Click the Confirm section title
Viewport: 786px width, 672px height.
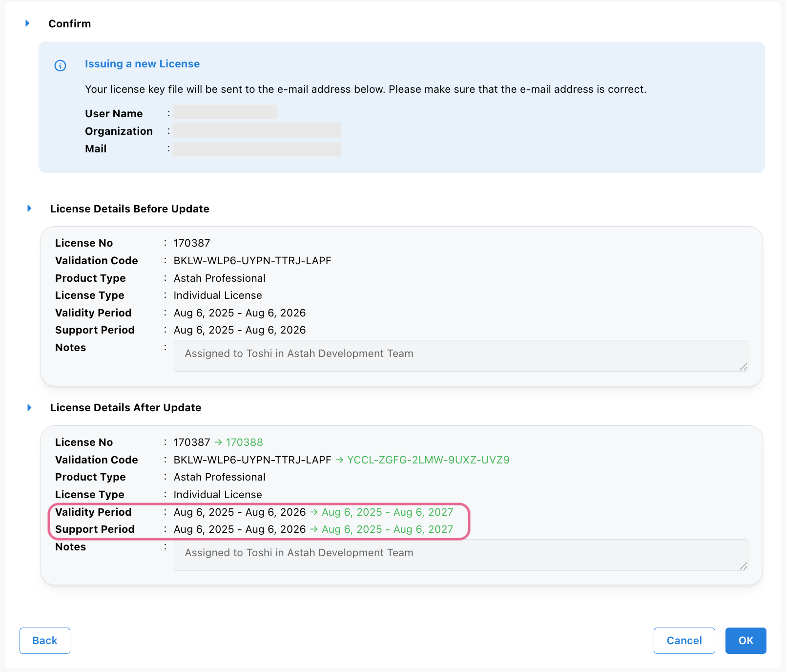(69, 24)
